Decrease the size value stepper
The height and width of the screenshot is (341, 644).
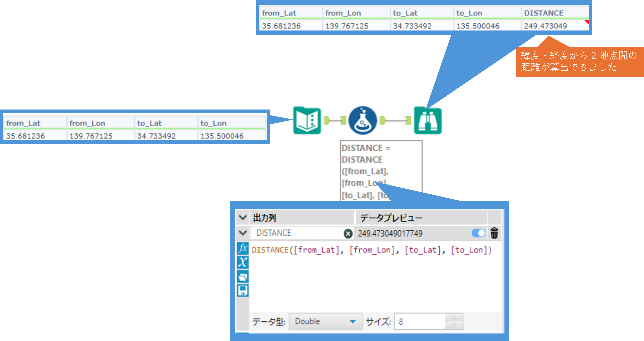(454, 325)
